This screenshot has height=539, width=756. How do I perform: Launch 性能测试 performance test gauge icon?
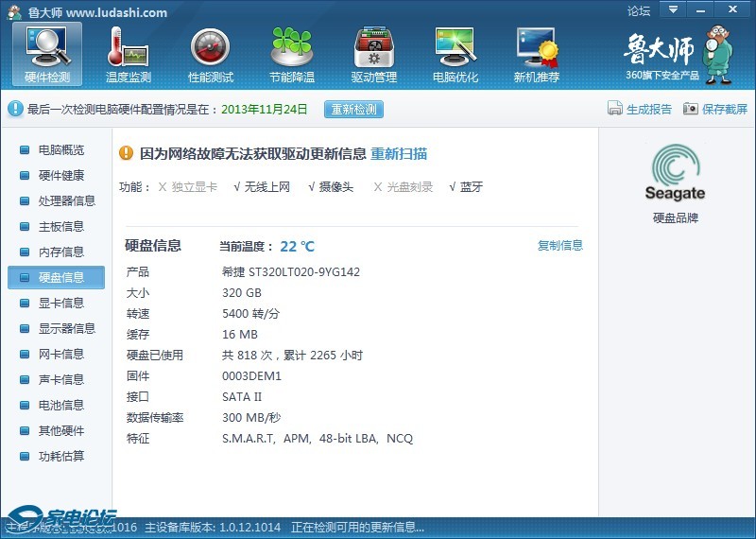(x=210, y=53)
